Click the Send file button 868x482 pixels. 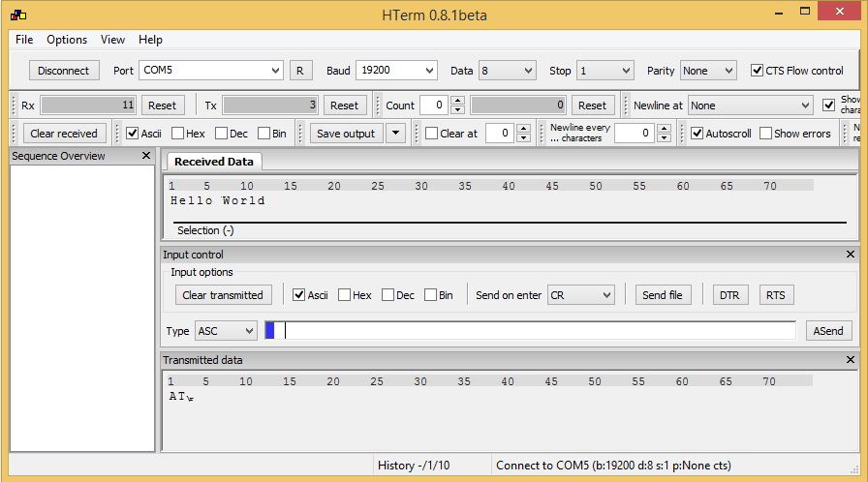click(x=663, y=294)
